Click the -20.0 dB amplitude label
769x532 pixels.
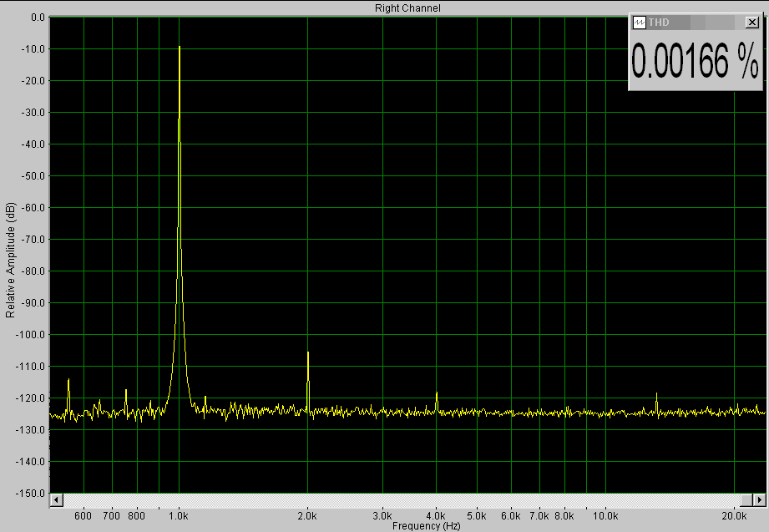click(33, 81)
